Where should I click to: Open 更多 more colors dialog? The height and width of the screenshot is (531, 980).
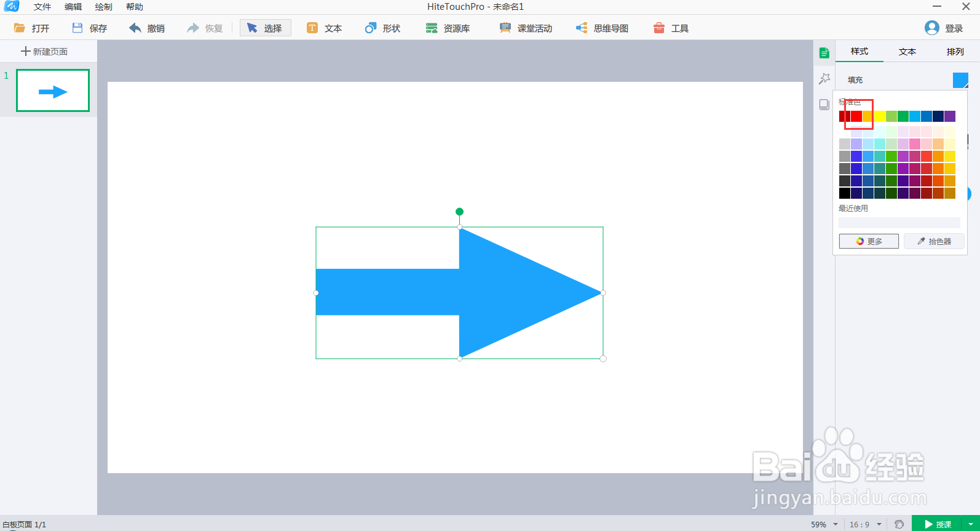869,241
